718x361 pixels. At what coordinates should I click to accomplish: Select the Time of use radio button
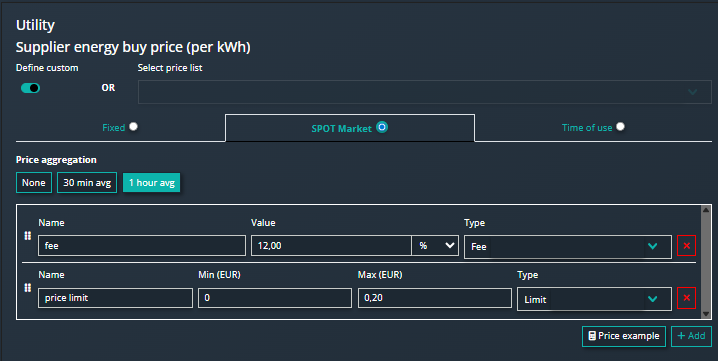[620, 126]
